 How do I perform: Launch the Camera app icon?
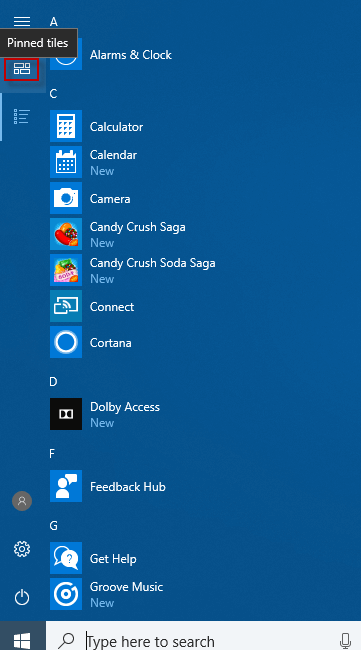[x=66, y=198]
